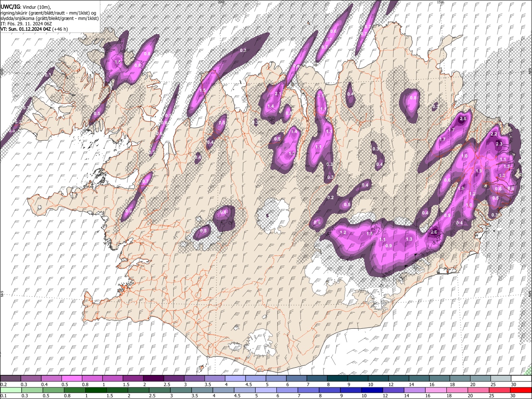
Task: Pick the upper scale swatch between 1 and 1.5
Action: pos(113,378)
